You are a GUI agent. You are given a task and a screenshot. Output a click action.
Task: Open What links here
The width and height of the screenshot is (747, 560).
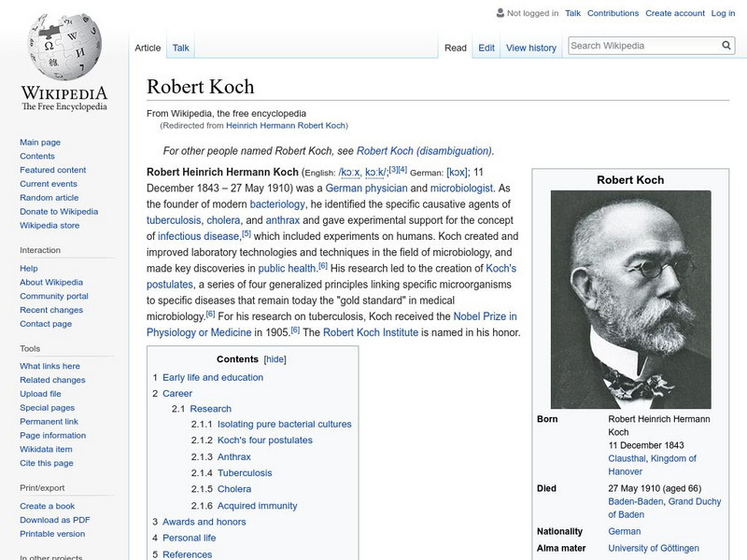tap(49, 366)
